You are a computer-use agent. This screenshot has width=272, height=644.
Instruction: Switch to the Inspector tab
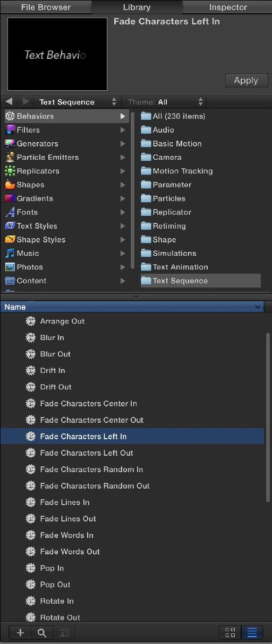click(228, 7)
